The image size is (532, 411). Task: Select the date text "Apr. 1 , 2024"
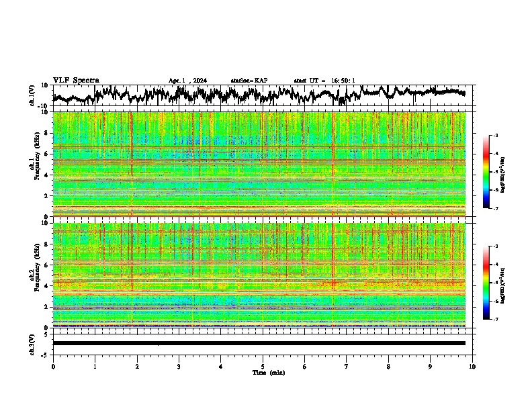pyautogui.click(x=187, y=81)
